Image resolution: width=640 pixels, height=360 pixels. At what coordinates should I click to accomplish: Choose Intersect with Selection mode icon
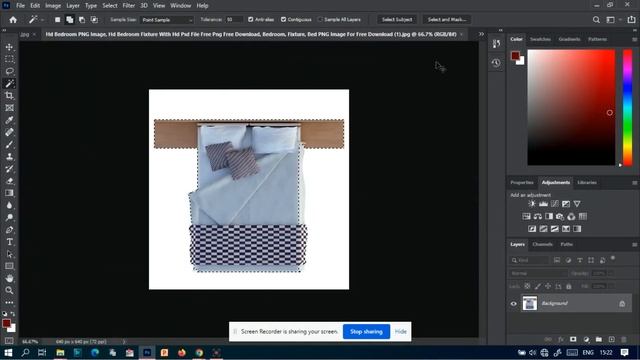[x=94, y=20]
